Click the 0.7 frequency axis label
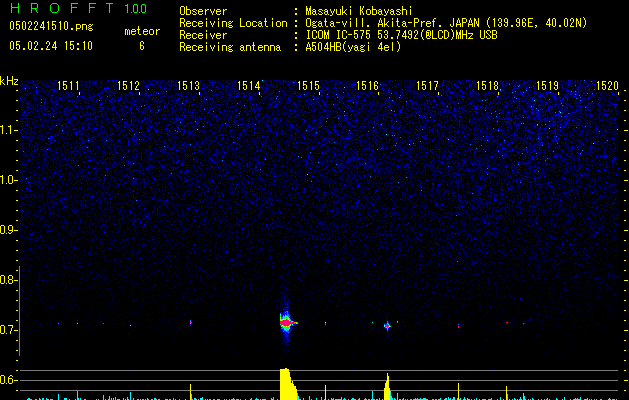629x400 pixels. coord(9,330)
